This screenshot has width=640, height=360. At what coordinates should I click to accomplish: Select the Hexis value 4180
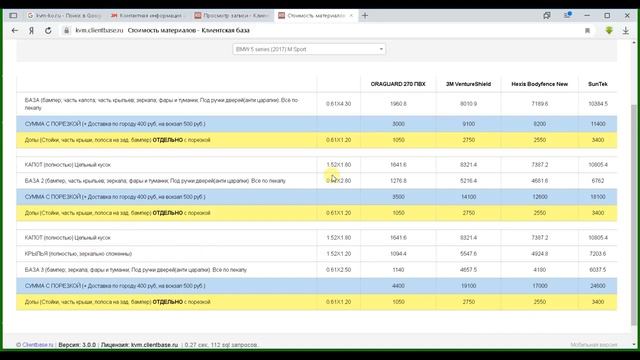(540, 270)
